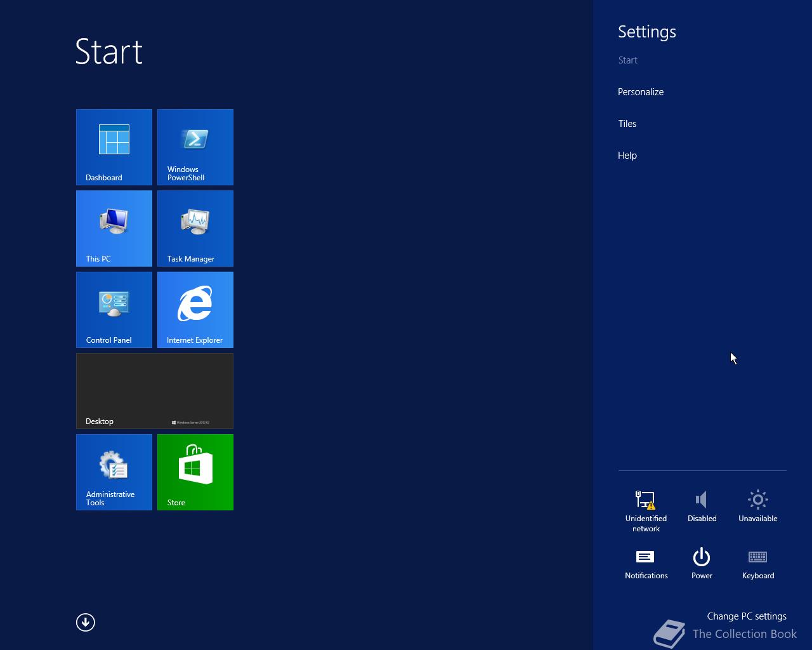The width and height of the screenshot is (812, 650).
Task: Select Personalize in Settings pane
Action: 641,92
